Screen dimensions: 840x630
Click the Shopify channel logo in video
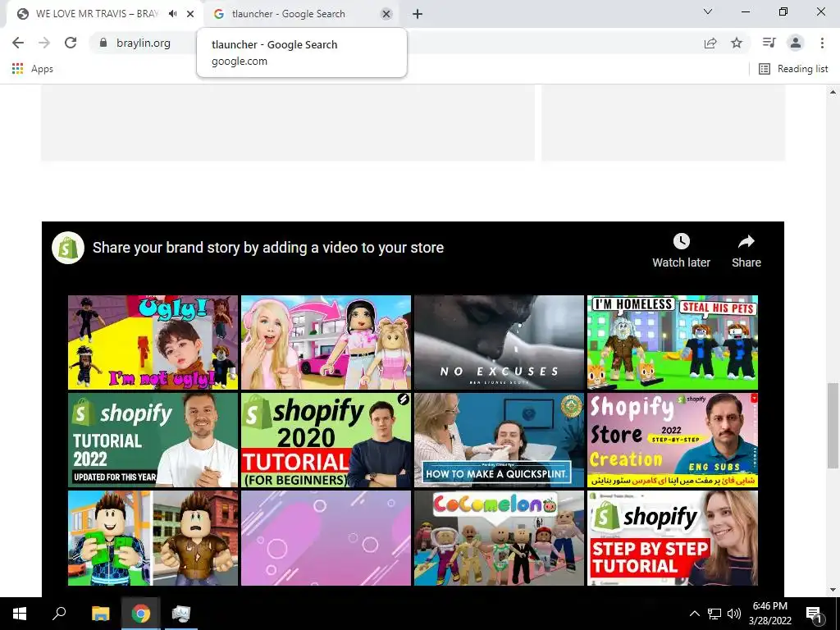pos(68,248)
